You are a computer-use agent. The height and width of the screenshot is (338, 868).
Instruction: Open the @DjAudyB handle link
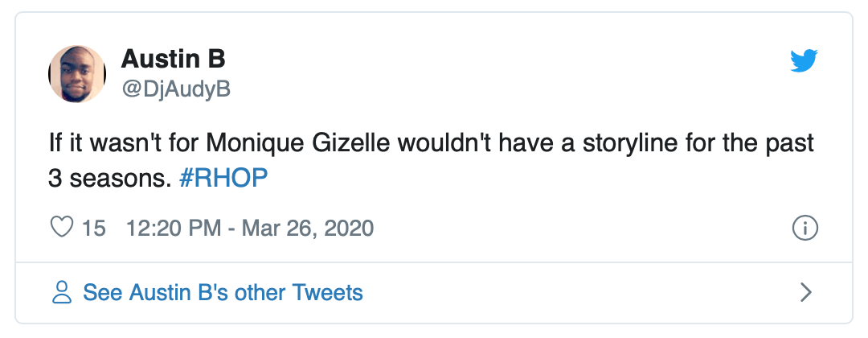[175, 89]
